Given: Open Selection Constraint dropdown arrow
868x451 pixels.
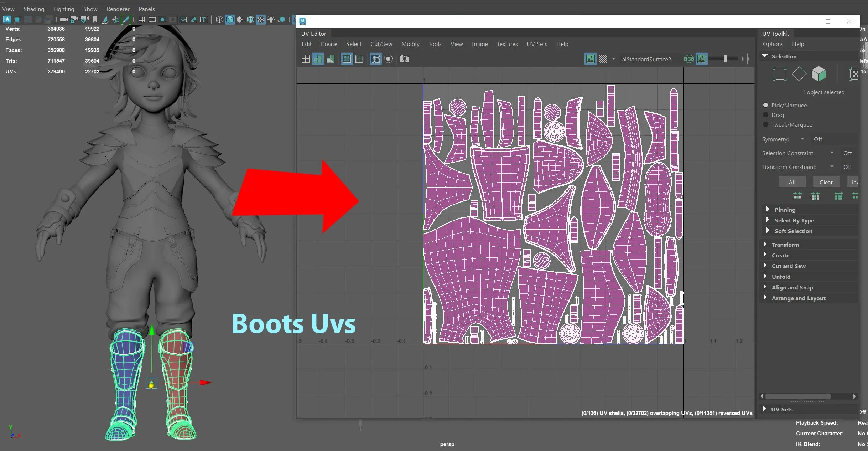Looking at the screenshot, I should [832, 153].
